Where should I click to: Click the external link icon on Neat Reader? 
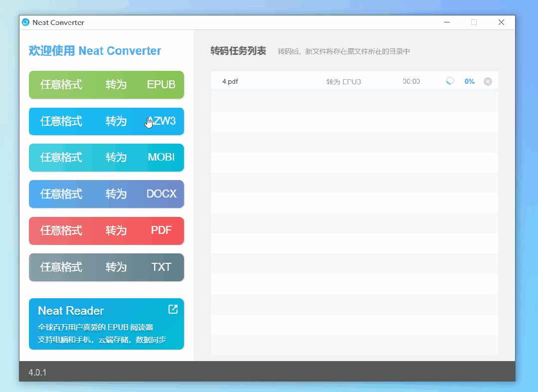coord(173,309)
